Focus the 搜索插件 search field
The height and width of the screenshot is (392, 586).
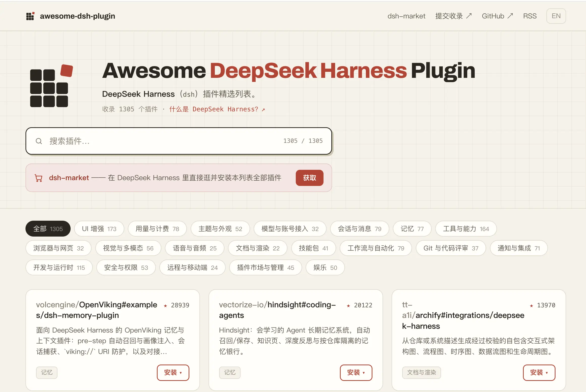pos(179,141)
